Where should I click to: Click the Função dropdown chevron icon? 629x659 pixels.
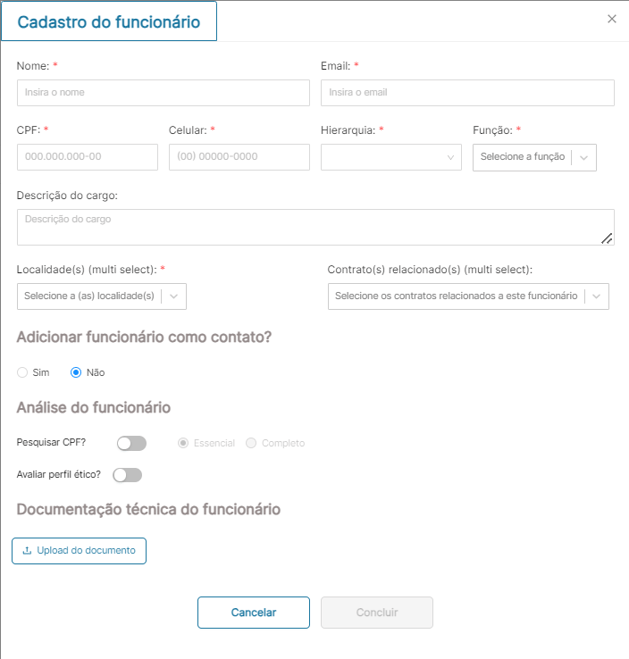584,158
